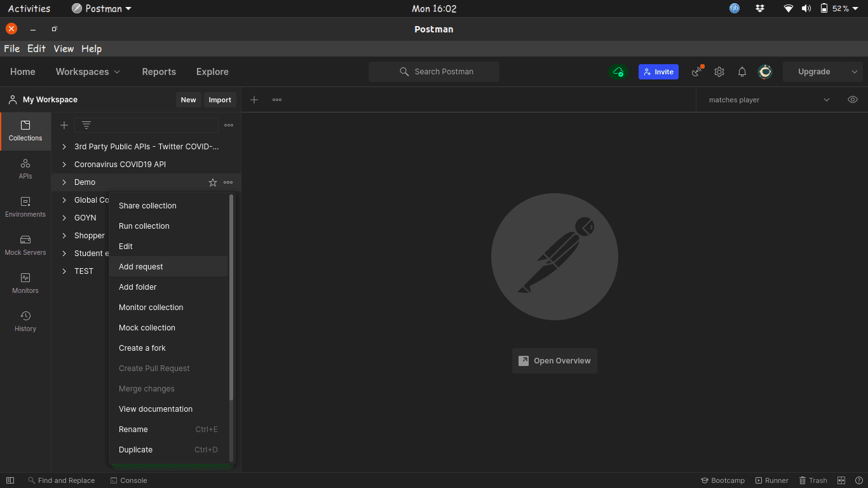Open History in the sidebar

click(x=25, y=322)
